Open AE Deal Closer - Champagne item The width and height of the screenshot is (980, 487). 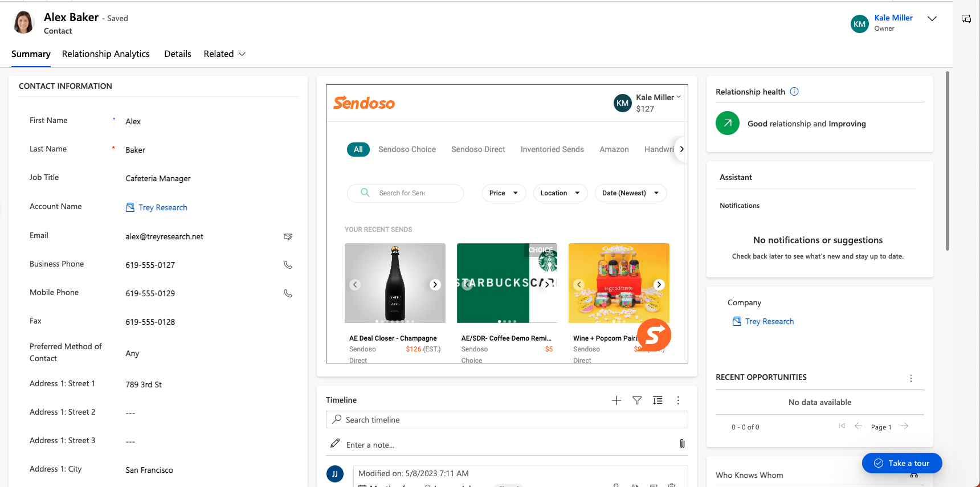click(x=393, y=338)
